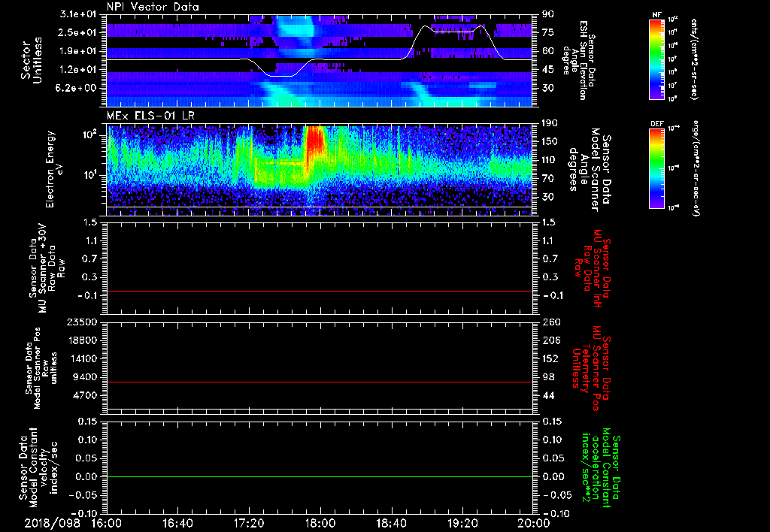
Task: Click the 1.2e+01 sector tick label
Action: point(78,70)
